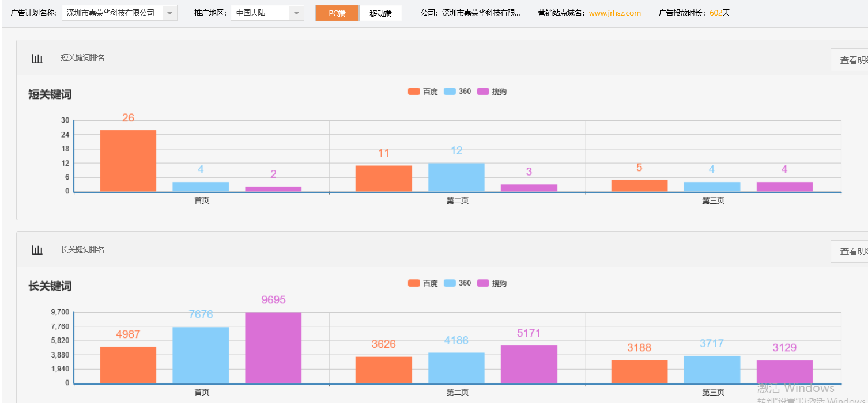
Task: Open 查看明细 for long keyword ranking
Action: coord(850,252)
